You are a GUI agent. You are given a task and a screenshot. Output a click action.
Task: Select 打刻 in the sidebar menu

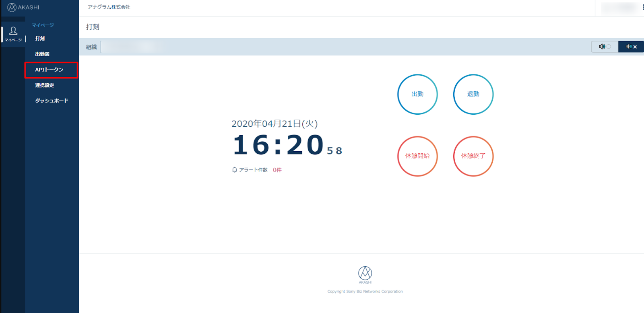(40, 39)
